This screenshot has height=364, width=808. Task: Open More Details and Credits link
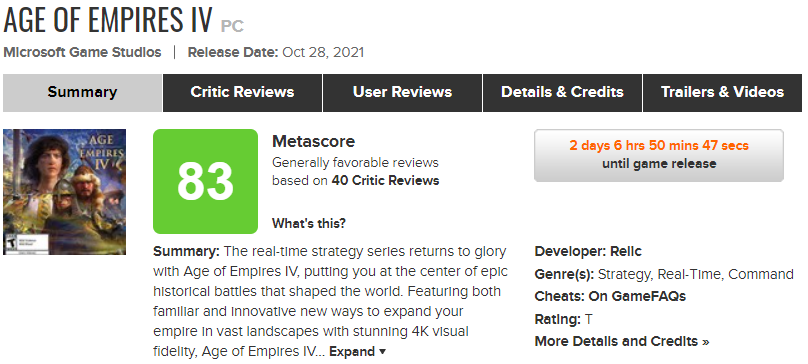click(622, 341)
